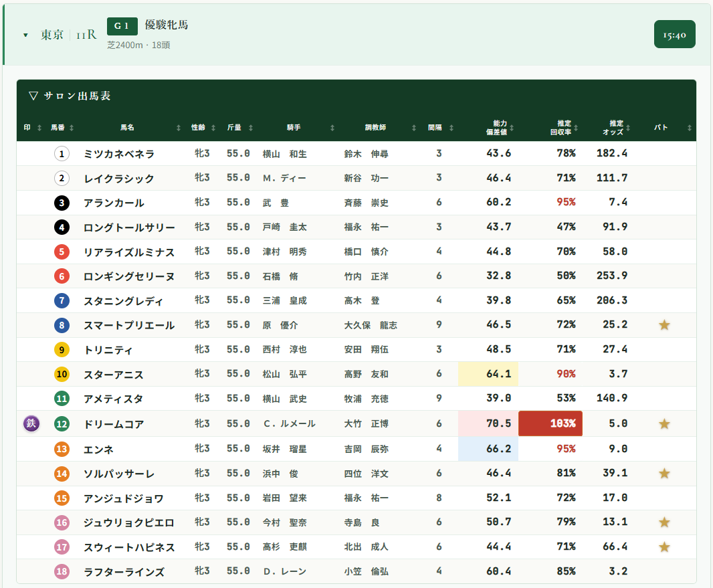Click orange horse number 14 icon
Screen dimensions: 713x588
pyautogui.click(x=62, y=474)
